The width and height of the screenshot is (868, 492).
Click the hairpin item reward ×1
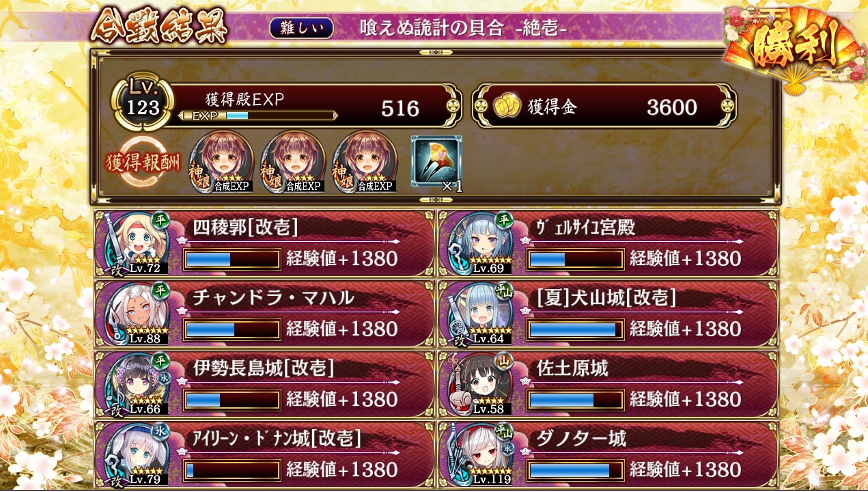click(x=437, y=163)
